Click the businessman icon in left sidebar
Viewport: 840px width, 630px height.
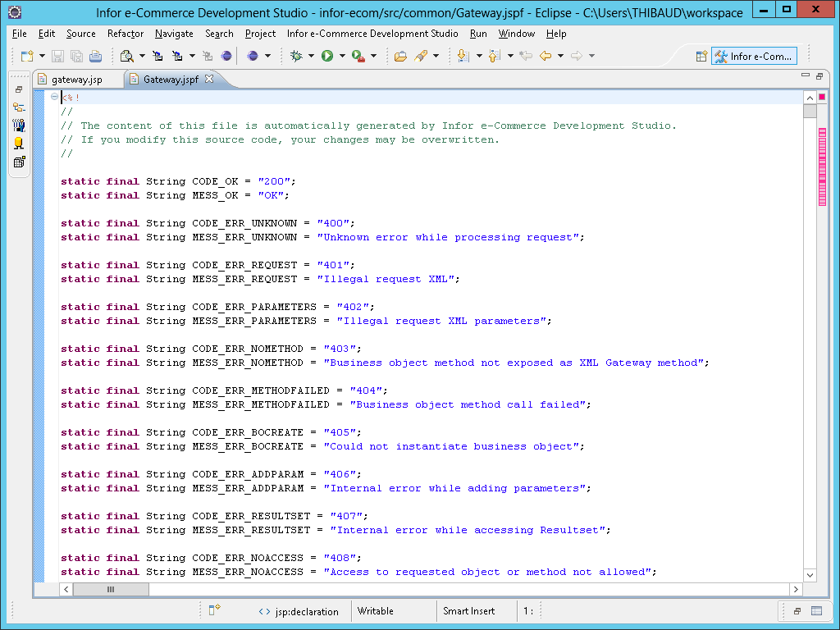pyautogui.click(x=19, y=126)
